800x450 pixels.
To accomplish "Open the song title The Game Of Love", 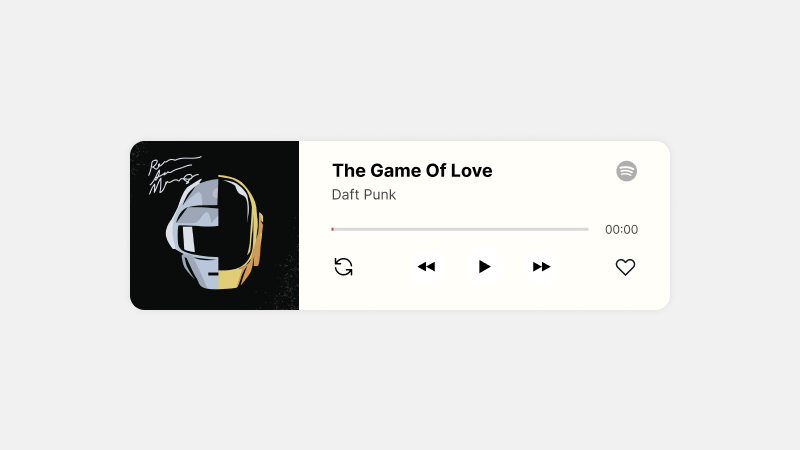I will click(412, 170).
